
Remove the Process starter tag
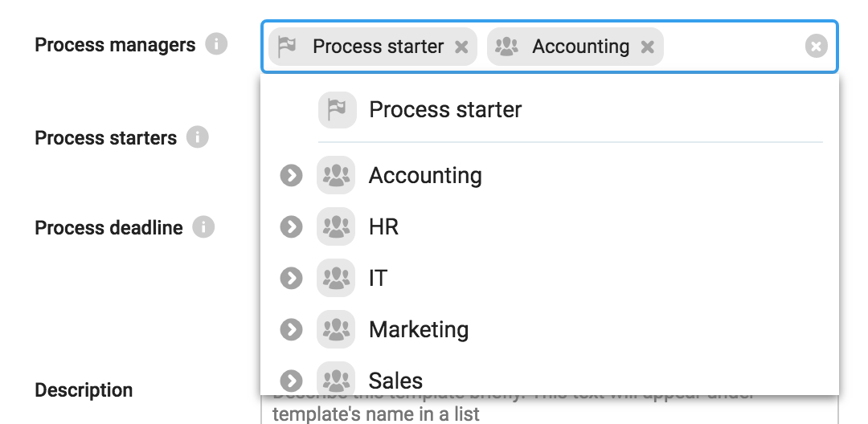[461, 47]
